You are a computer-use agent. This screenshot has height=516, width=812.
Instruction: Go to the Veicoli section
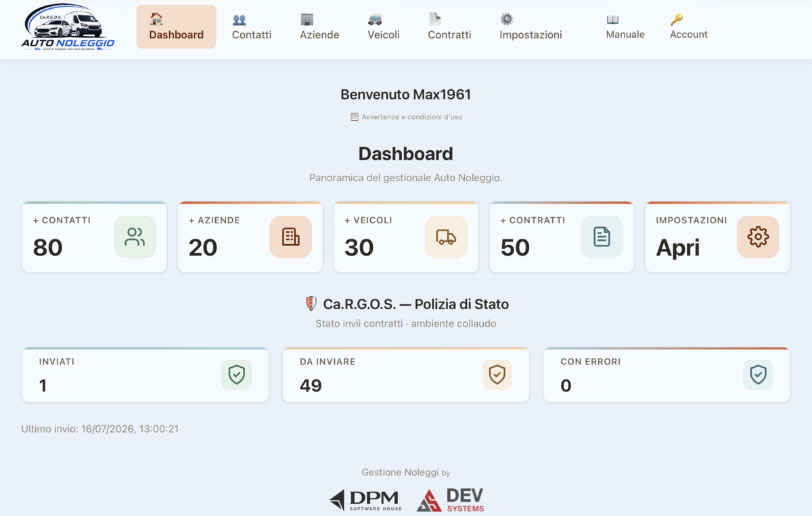384,27
